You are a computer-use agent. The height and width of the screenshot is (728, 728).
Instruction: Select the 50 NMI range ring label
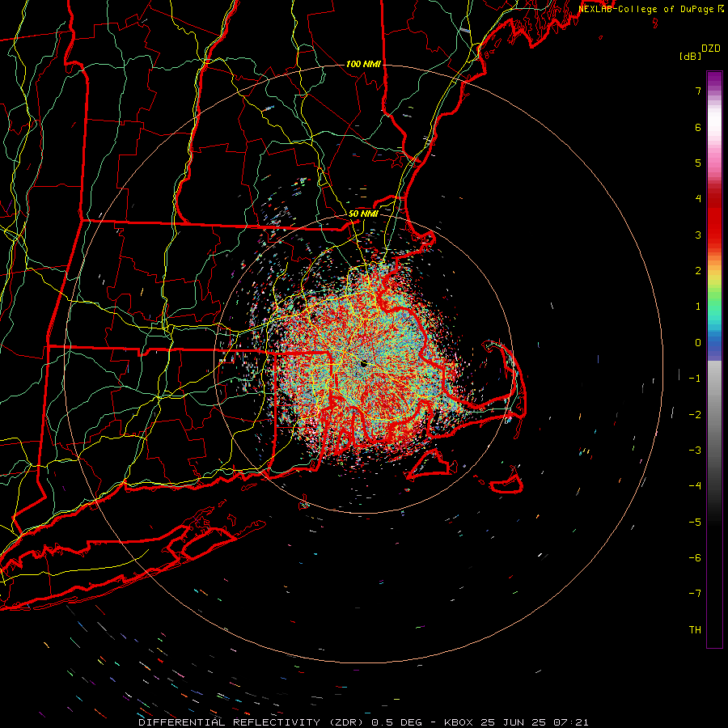363,214
